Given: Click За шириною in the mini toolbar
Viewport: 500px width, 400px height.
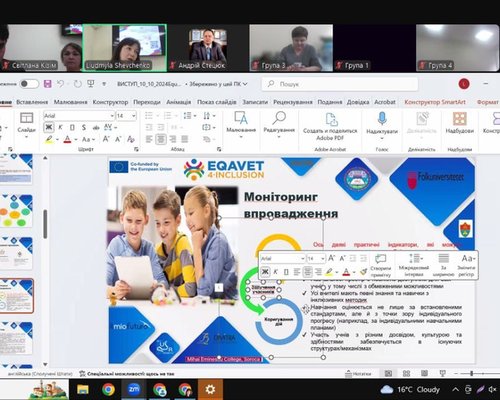Looking at the screenshot, I should click(443, 265).
